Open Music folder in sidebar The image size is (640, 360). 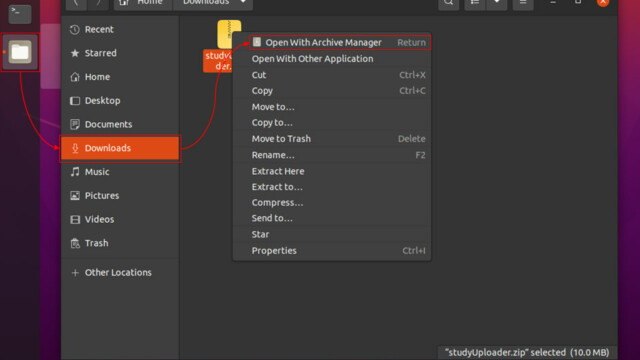(x=120, y=172)
